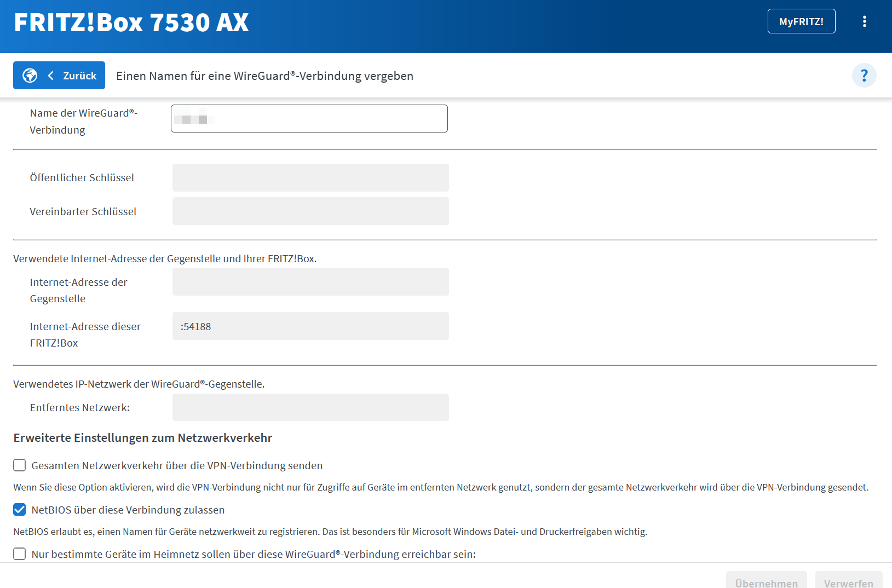This screenshot has height=588, width=892.
Task: Click label Gesamten Netzwerkverkehr über die VPN-Verbindung senden
Action: 177,465
